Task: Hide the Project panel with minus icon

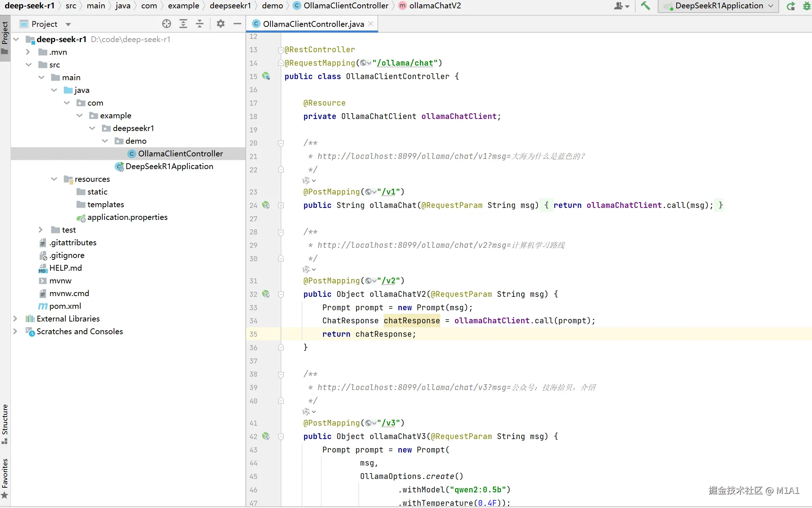Action: [237, 24]
